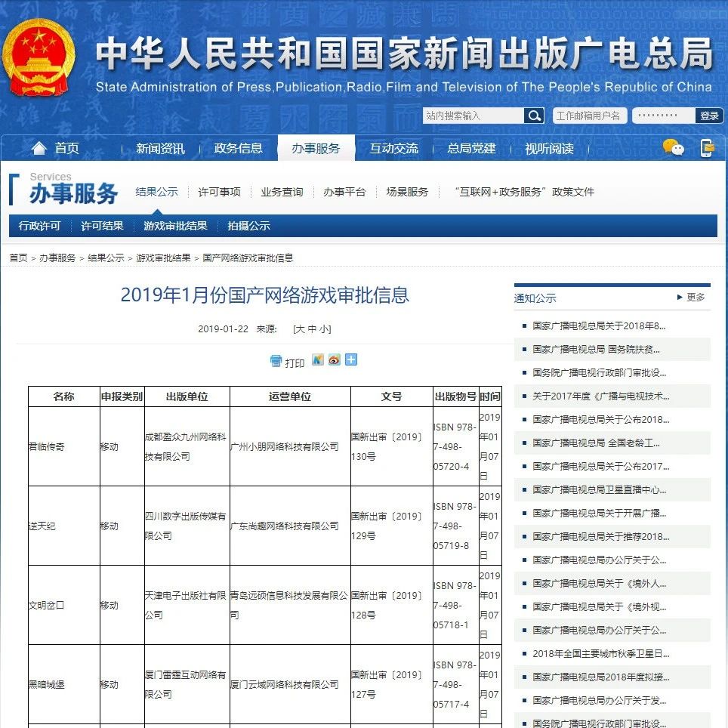Click the 工作邮箱用户名 username field

tap(590, 115)
